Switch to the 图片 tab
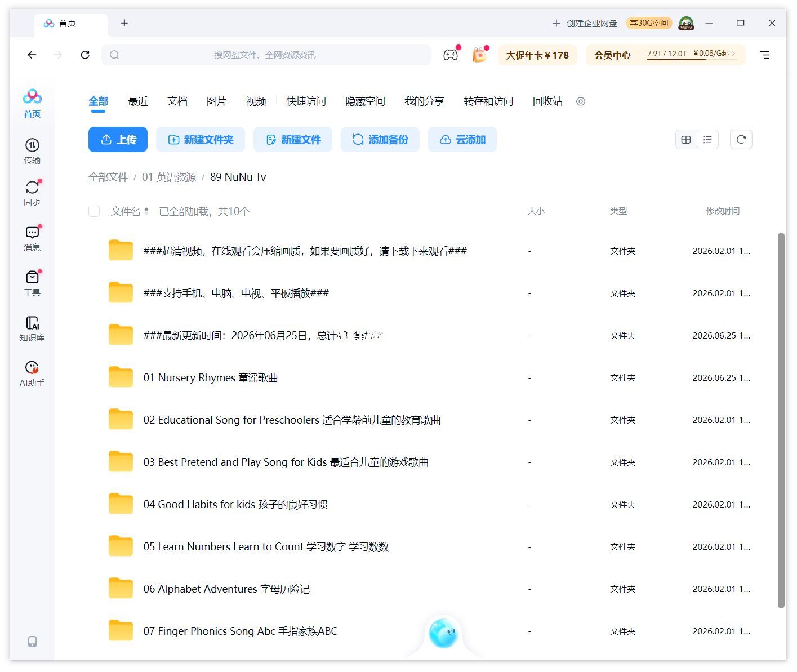797x672 pixels. tap(217, 101)
